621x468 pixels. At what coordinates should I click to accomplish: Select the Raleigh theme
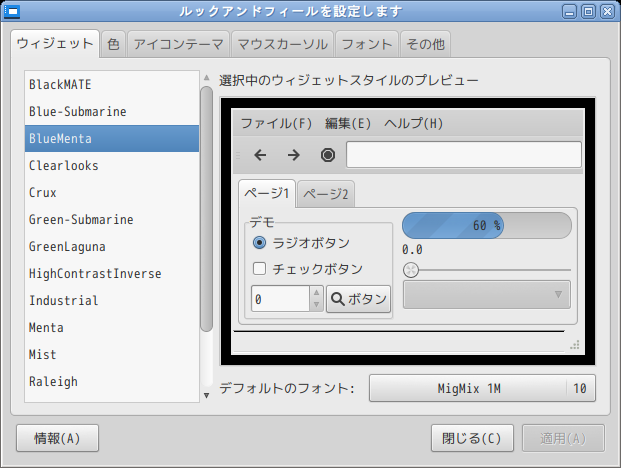112,382
